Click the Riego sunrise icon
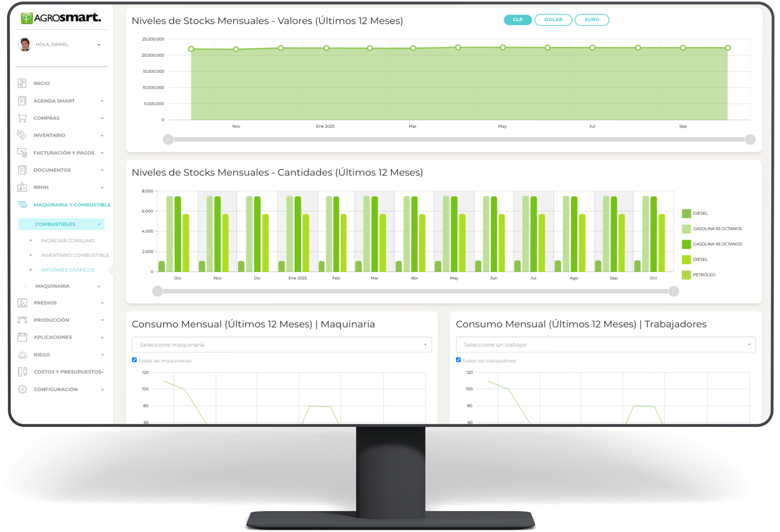This screenshot has width=780, height=532. coord(22,355)
